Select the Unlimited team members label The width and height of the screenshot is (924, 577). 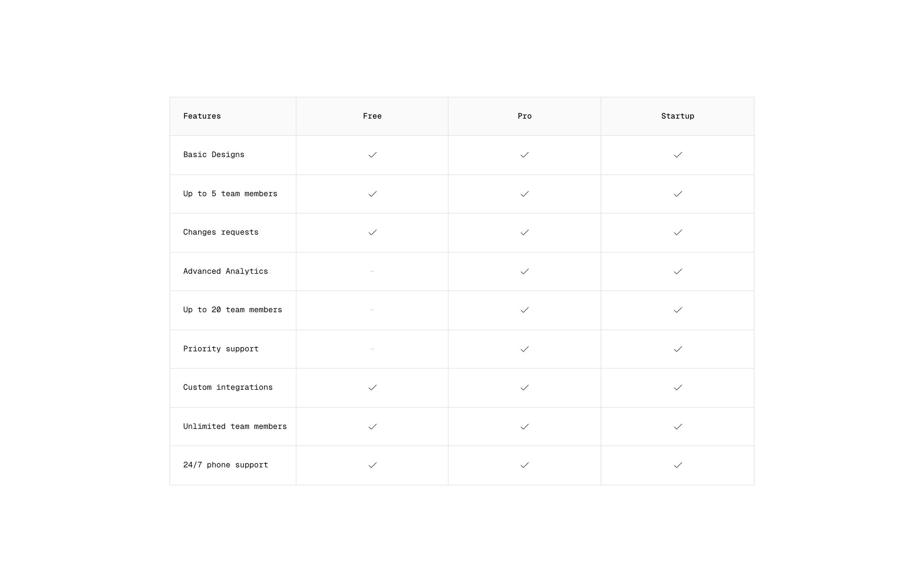(x=235, y=426)
